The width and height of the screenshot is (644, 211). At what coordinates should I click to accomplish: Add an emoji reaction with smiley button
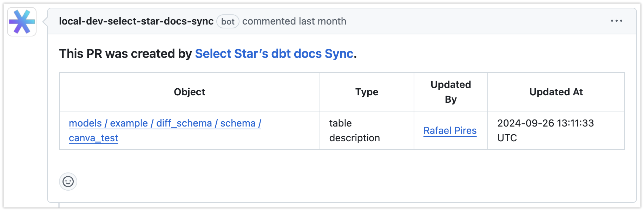[68, 182]
